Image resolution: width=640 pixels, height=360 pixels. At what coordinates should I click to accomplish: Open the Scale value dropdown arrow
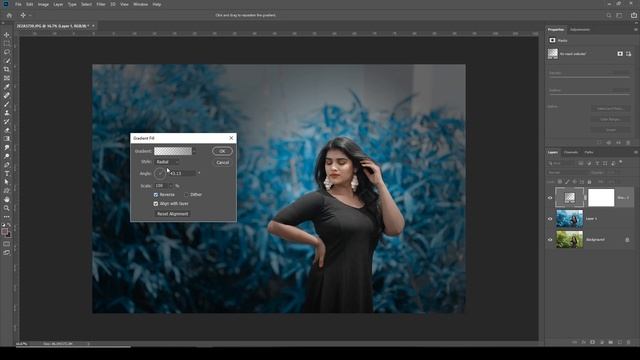pyautogui.click(x=170, y=186)
